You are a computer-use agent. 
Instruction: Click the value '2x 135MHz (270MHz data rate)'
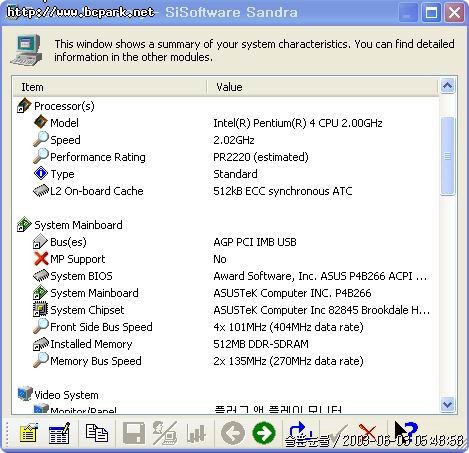pyautogui.click(x=288, y=361)
